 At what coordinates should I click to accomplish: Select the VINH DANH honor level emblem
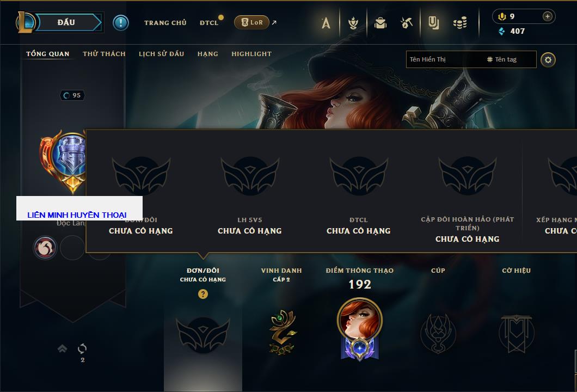[x=281, y=332]
